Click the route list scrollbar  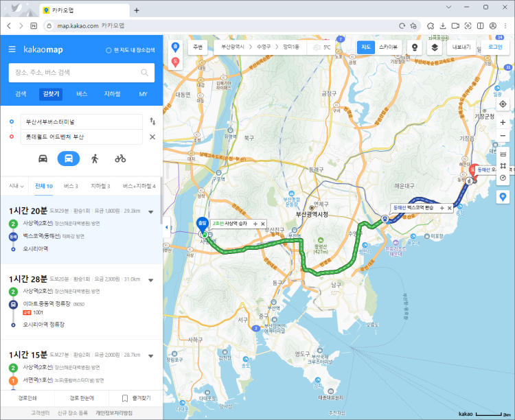pos(161,202)
